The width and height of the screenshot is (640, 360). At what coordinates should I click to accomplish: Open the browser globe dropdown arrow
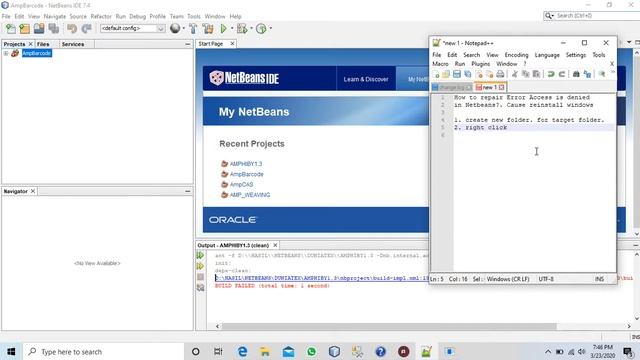(x=184, y=29)
